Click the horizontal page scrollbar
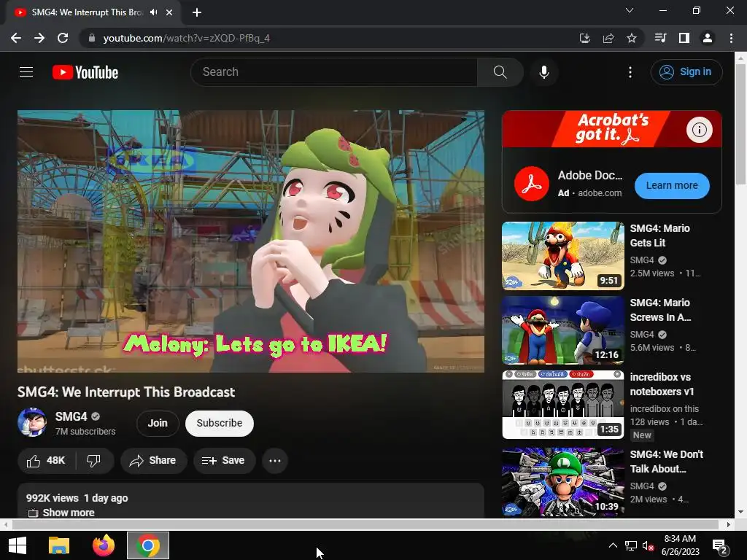 (x=365, y=524)
